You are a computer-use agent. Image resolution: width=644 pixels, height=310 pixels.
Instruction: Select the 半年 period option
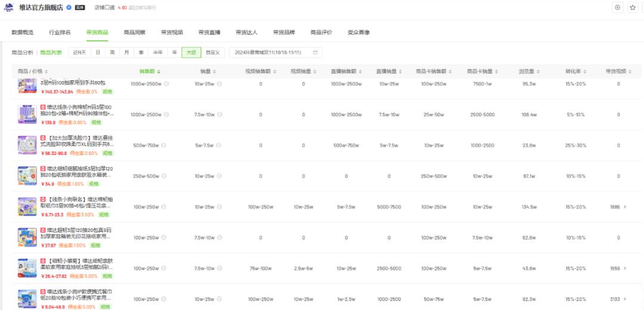[157, 52]
